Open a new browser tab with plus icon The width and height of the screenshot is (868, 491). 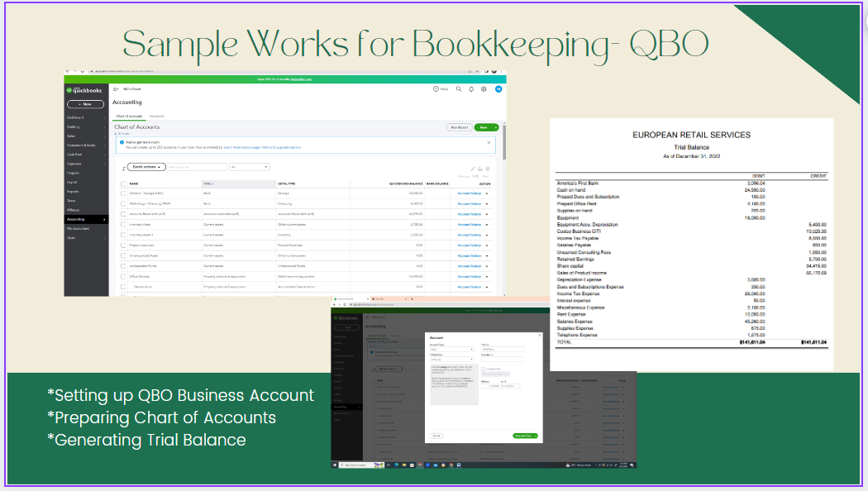[412, 299]
